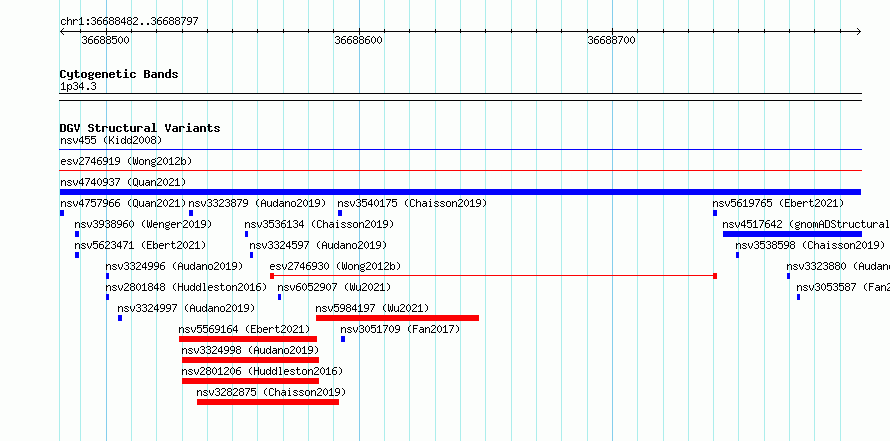
Task: Click the blue marker under nsv3536134
Action: pyautogui.click(x=246, y=234)
